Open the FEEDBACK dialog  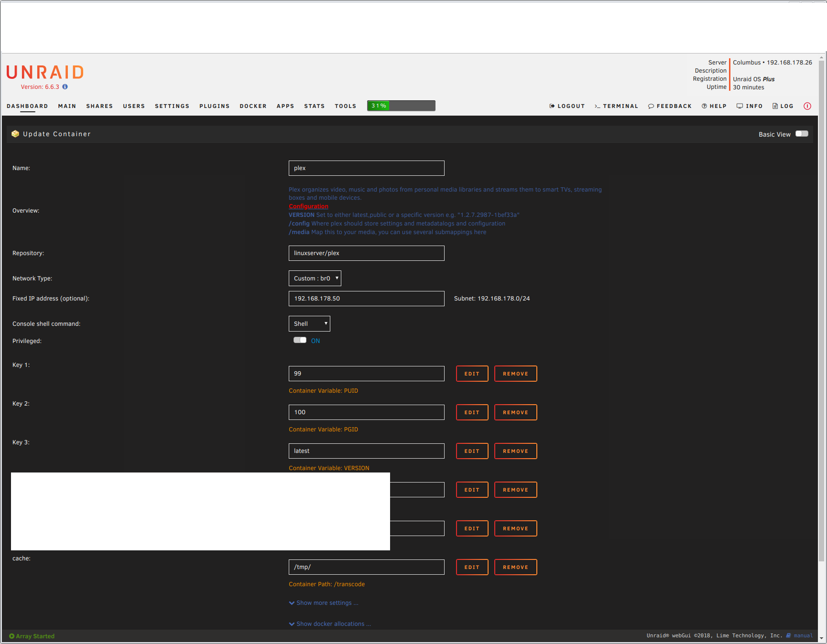click(670, 106)
